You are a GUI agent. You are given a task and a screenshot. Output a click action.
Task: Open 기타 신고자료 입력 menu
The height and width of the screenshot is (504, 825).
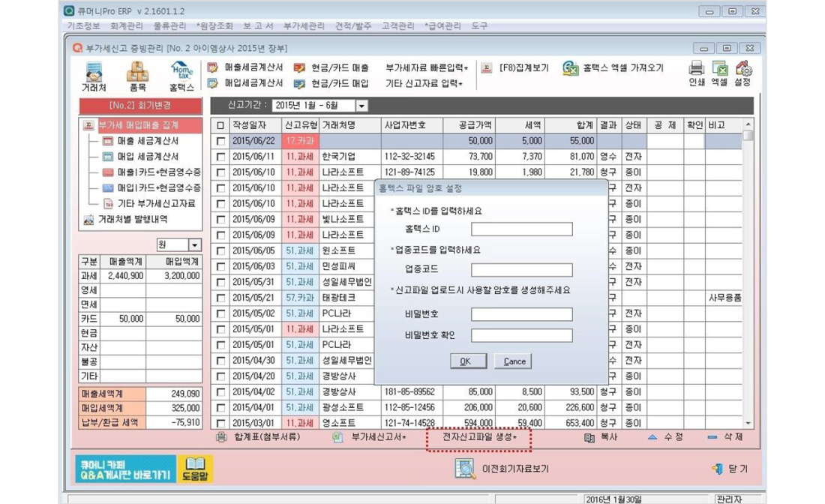point(424,83)
